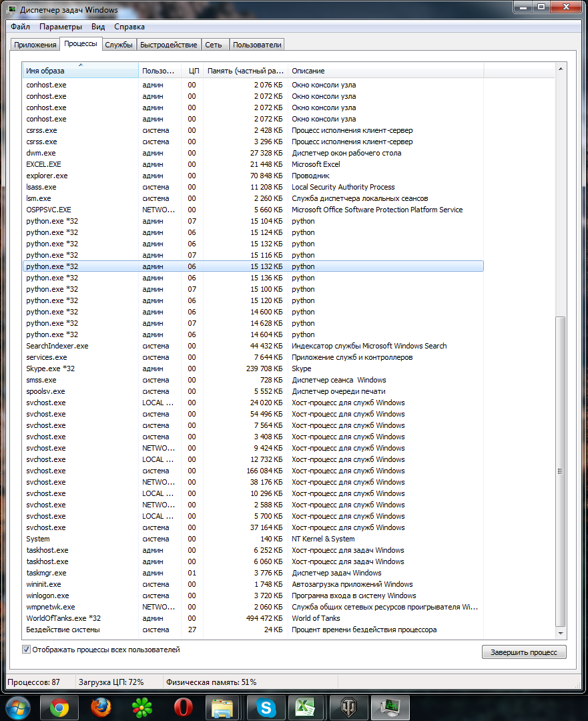588x721 pixels.
Task: Click Task Manager title bar icon
Action: coord(13,9)
